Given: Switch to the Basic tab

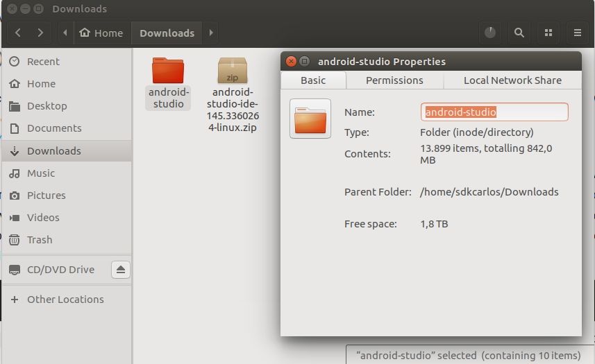Looking at the screenshot, I should (x=313, y=80).
